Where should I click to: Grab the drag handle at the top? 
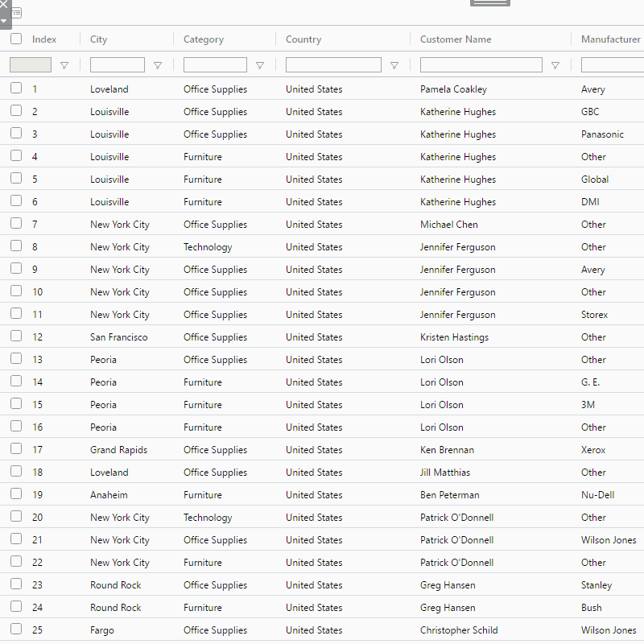pyautogui.click(x=489, y=2)
